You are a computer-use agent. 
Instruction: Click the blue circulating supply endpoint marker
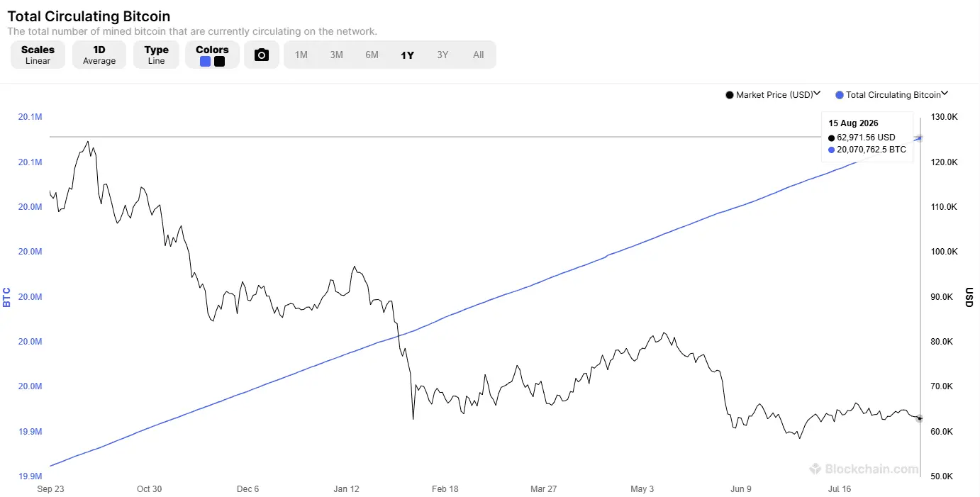point(920,138)
